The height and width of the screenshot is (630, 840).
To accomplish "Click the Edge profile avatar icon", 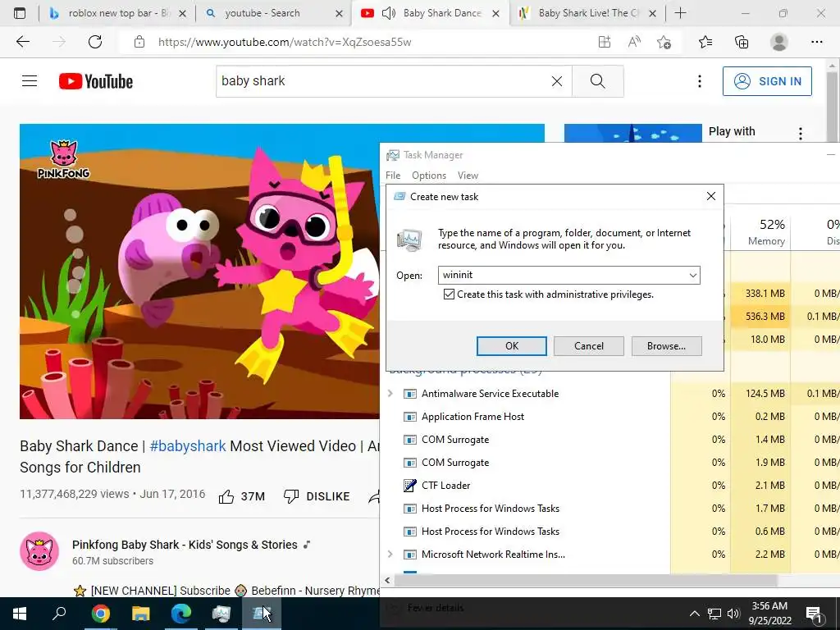I will [x=779, y=42].
